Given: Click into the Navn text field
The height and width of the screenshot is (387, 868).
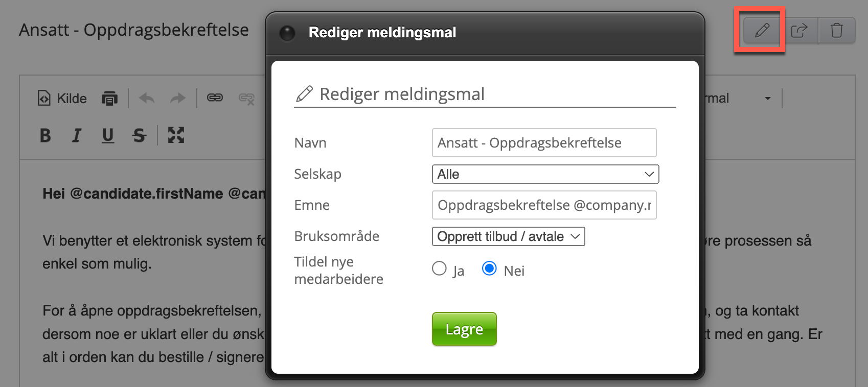Looking at the screenshot, I should click(544, 143).
